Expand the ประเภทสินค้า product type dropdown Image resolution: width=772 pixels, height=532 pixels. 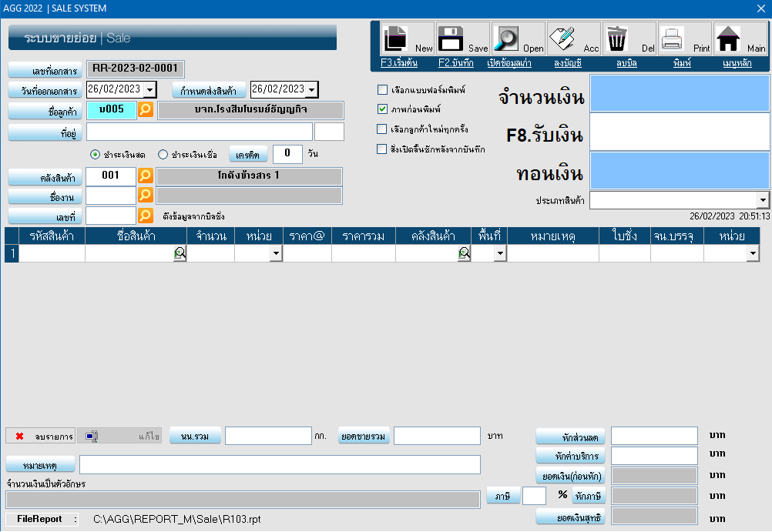click(x=763, y=200)
